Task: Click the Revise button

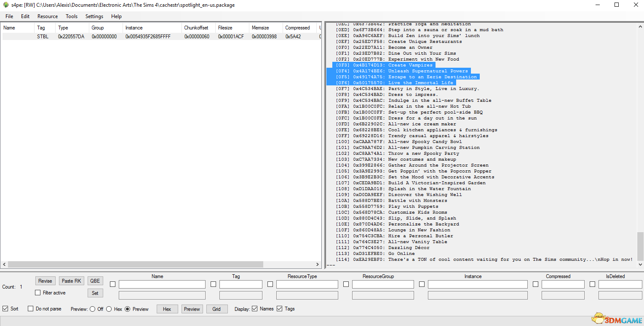Action: (45, 281)
